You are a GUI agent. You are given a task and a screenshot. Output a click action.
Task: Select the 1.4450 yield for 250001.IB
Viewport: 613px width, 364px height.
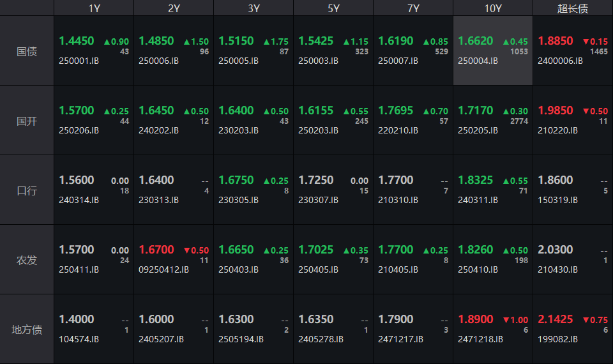pos(77,41)
